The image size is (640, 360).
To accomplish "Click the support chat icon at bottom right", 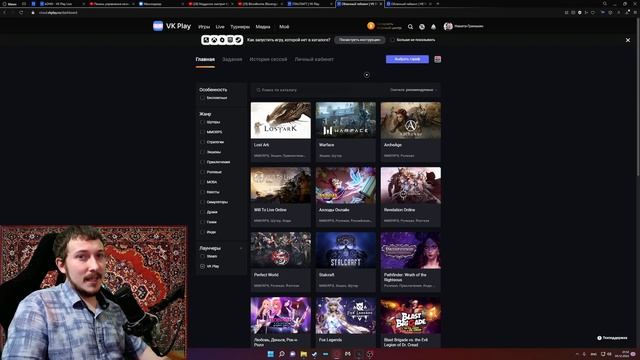I will click(x=599, y=338).
